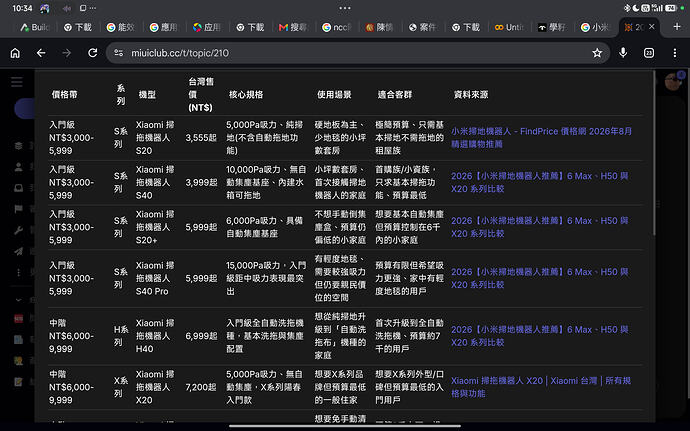690x431 pixels.
Task: Click the 15,000Pa吸力 spec cell
Action: [x=266, y=278]
